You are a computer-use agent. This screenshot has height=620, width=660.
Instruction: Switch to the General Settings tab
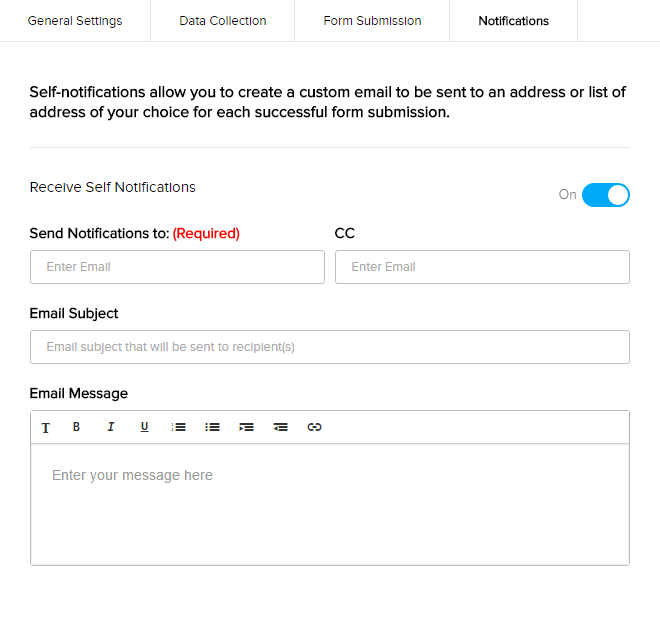point(75,21)
